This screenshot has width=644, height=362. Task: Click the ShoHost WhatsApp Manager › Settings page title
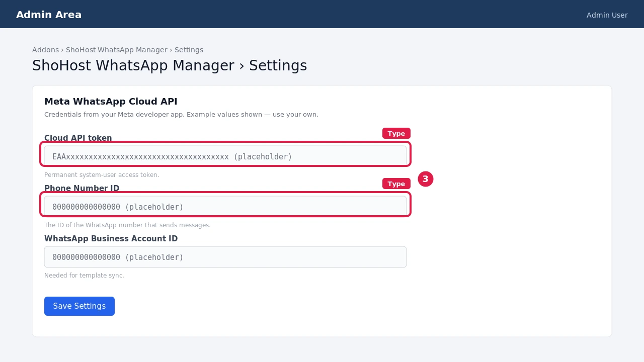[x=170, y=66]
